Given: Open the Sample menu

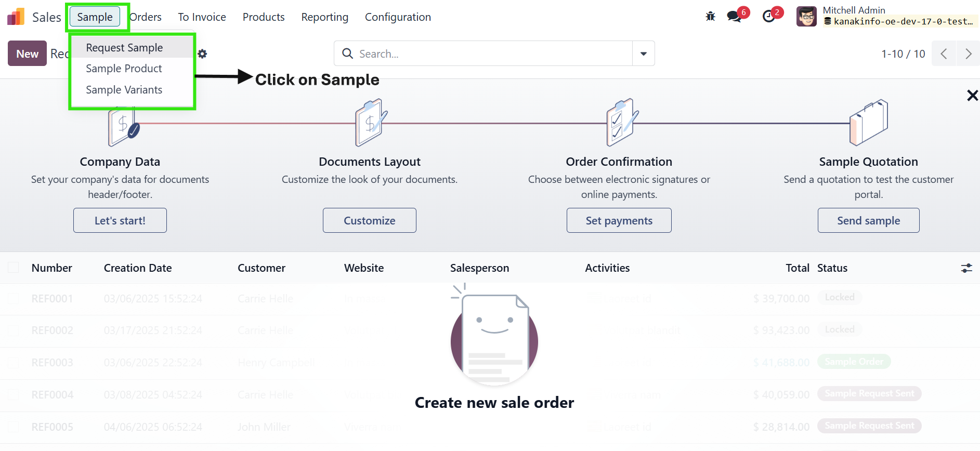Looking at the screenshot, I should click(95, 17).
